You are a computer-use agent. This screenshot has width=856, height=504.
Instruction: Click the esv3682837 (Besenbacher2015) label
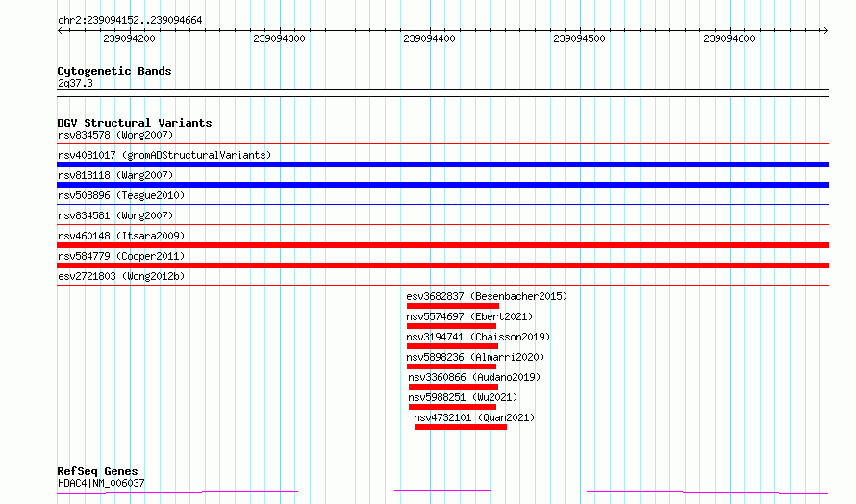[487, 296]
